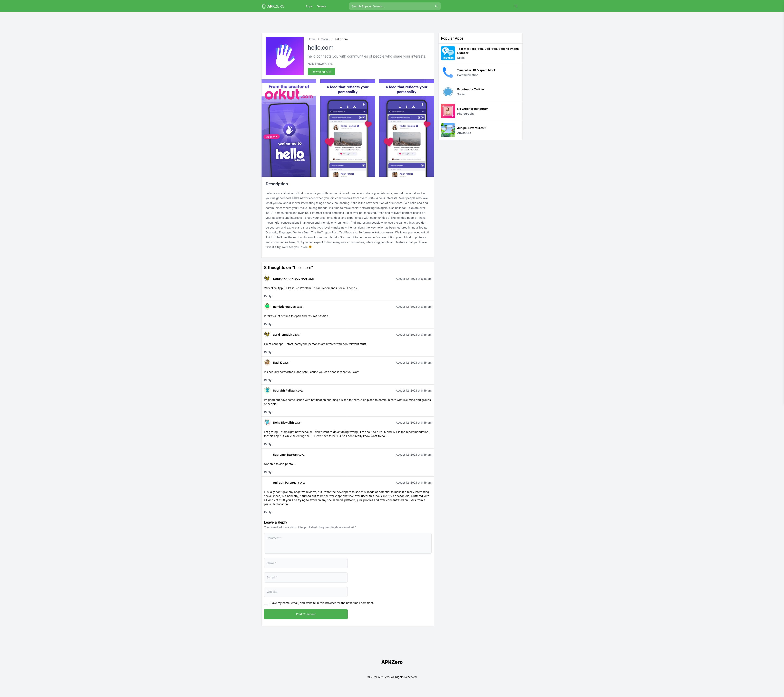
Task: Click the APKZERO logo icon
Action: point(264,6)
